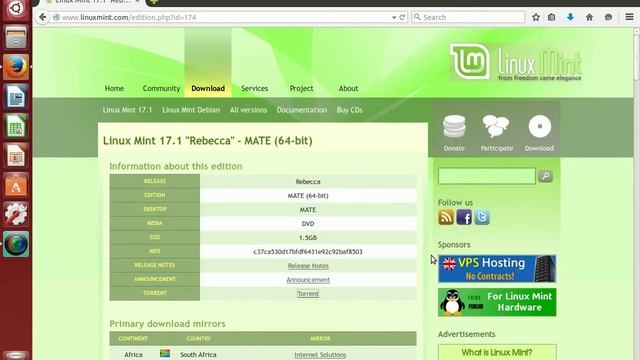This screenshot has height=360, width=640.
Task: Open the Announcement link
Action: pos(308,280)
